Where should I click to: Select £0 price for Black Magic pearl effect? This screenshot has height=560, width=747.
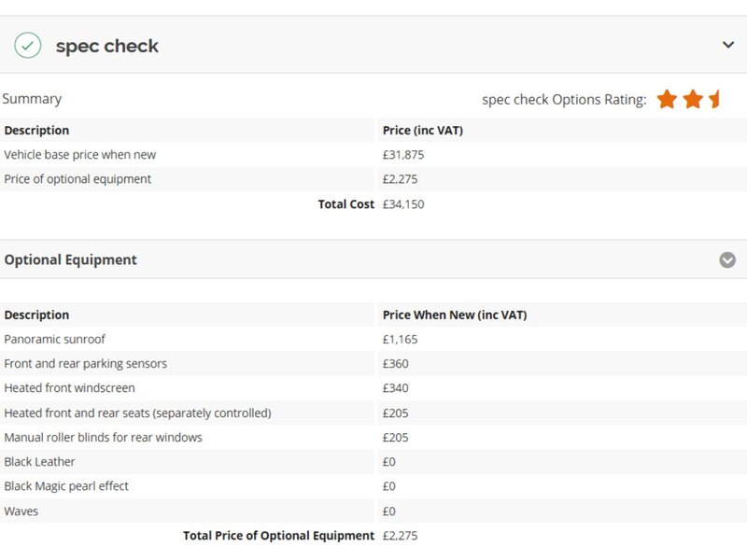click(x=388, y=486)
